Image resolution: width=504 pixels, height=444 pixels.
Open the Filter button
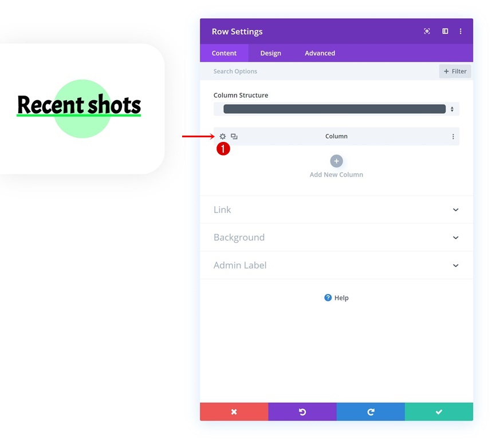[455, 72]
